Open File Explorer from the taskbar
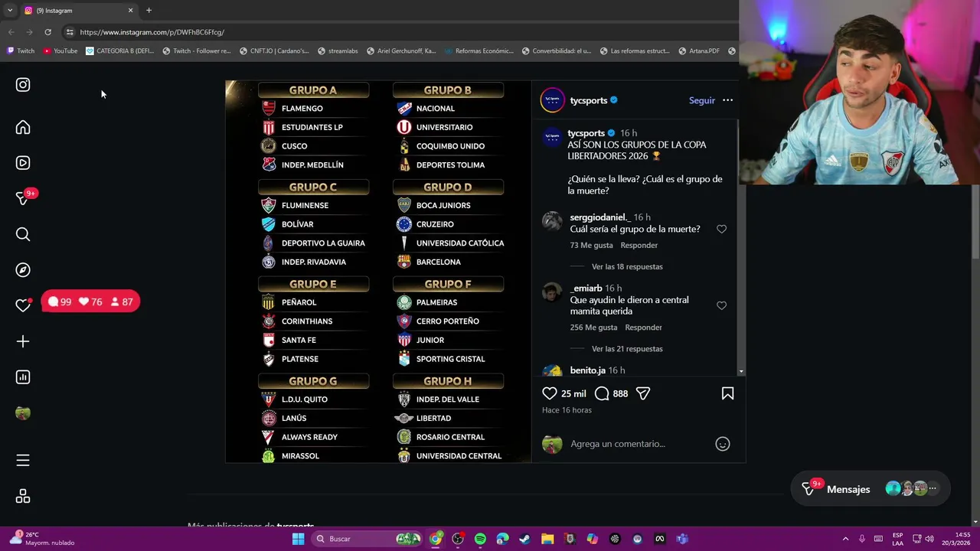 tap(547, 539)
